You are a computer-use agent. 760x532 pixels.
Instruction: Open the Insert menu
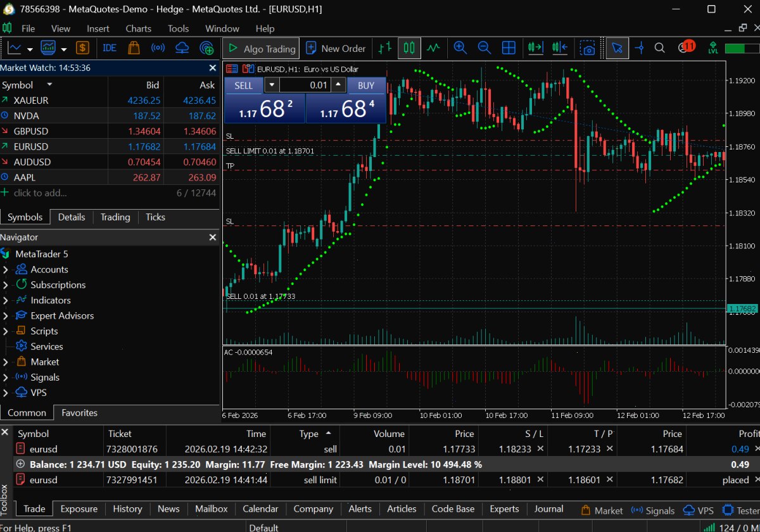point(98,28)
